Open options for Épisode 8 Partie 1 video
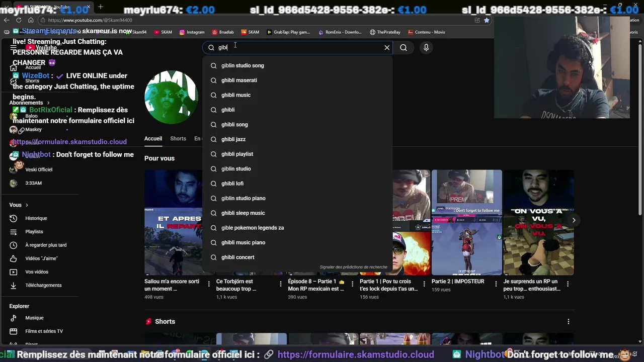Viewport: 644px width, 362px height. 352,284
